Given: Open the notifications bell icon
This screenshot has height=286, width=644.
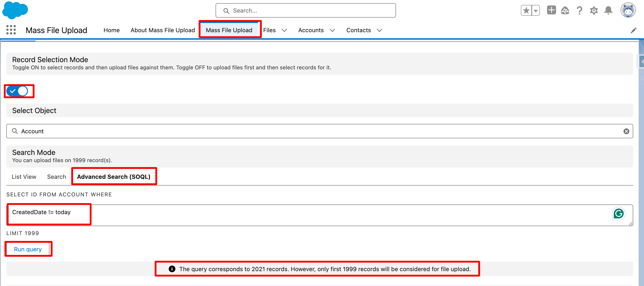Looking at the screenshot, I should (608, 11).
